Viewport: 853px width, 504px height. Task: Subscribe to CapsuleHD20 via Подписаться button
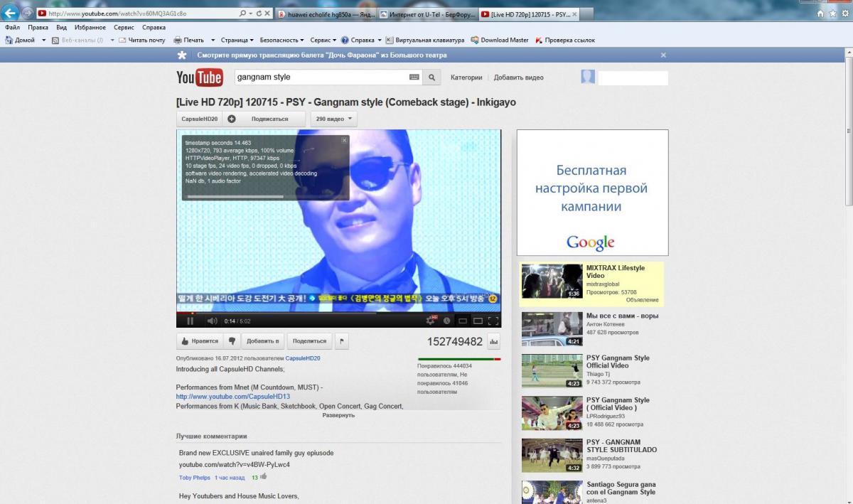point(269,119)
